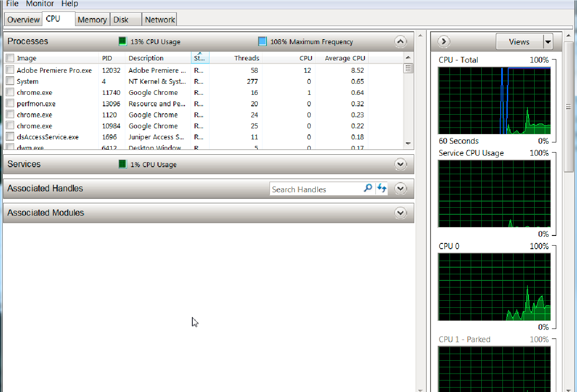
Task: Click the process list scrollbar thumb
Action: [x=408, y=68]
